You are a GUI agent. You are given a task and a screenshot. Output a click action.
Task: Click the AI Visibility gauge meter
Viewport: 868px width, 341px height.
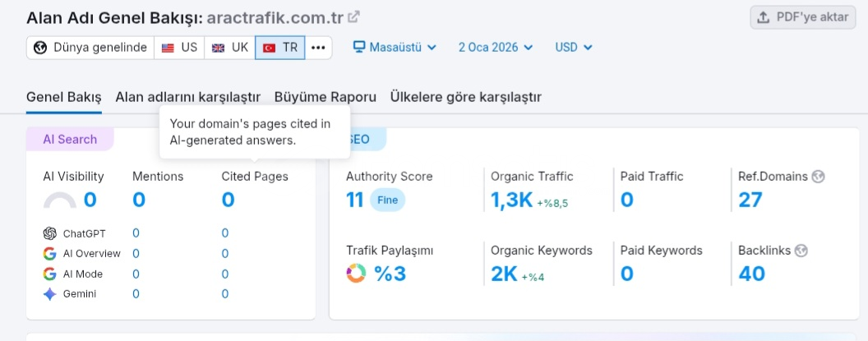point(59,200)
